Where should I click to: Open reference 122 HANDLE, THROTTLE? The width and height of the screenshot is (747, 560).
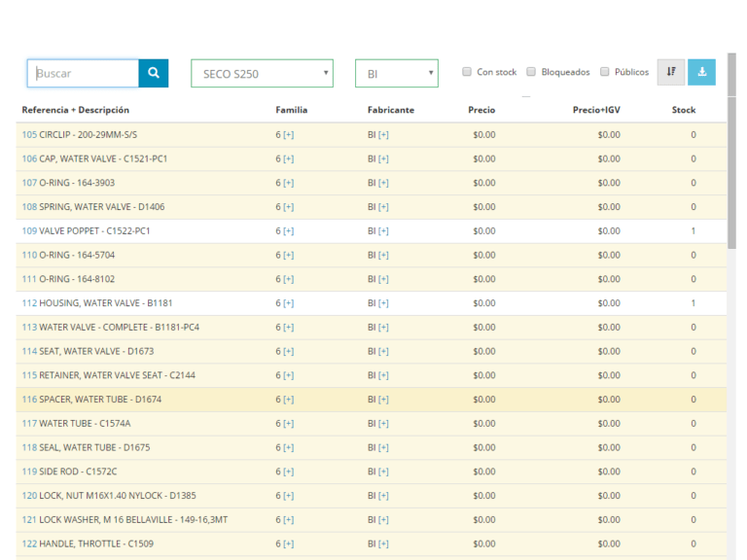point(29,543)
